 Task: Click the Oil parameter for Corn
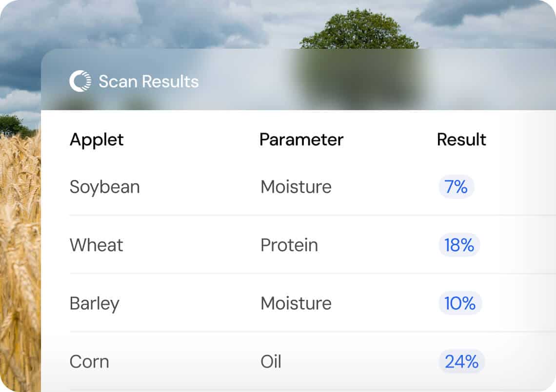[x=271, y=362]
